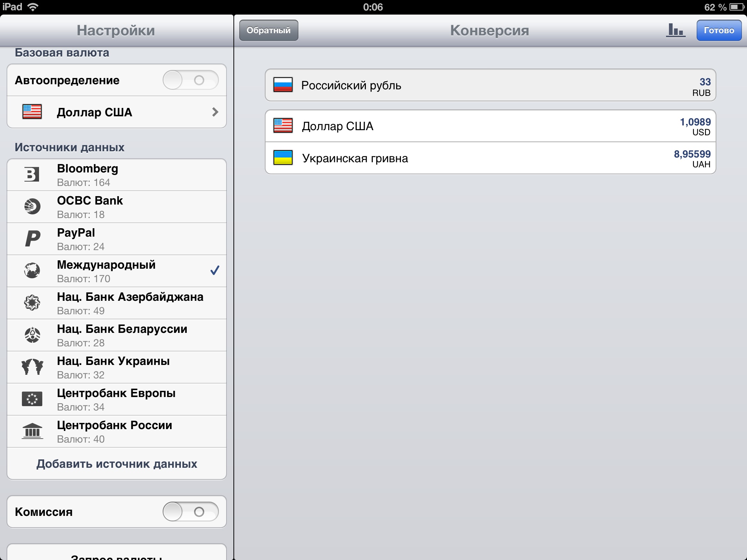The height and width of the screenshot is (560, 747).
Task: Tap the Нац. Банк Украины emblem icon
Action: [32, 367]
